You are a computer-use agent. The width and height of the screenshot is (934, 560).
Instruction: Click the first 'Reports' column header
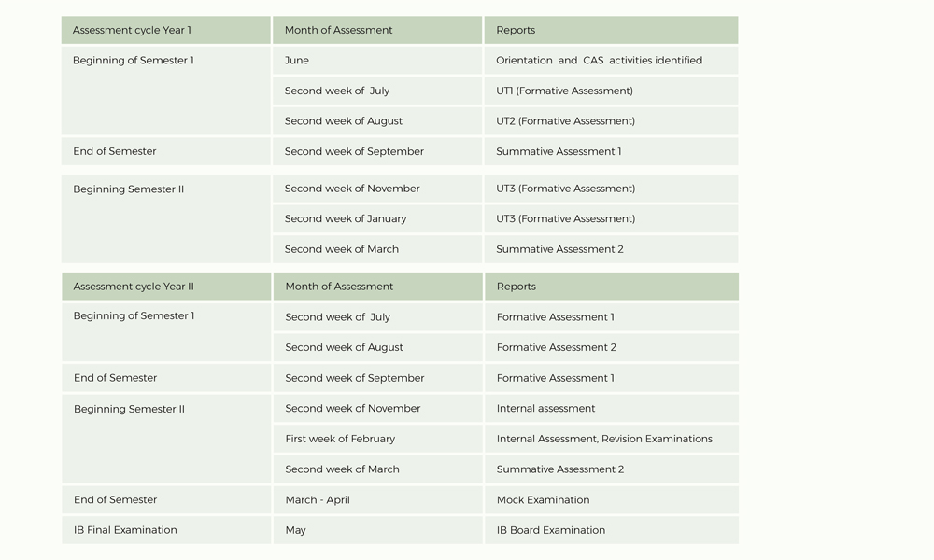[611, 30]
